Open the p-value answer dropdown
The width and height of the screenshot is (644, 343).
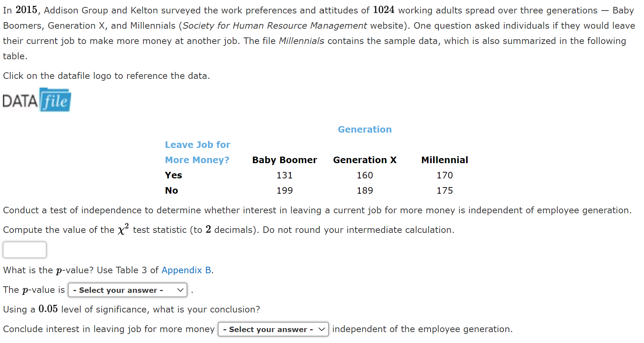pos(128,290)
